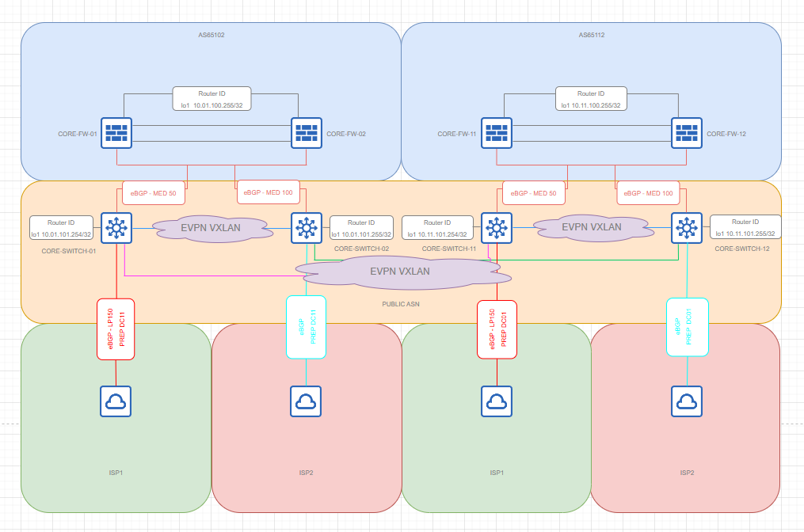804x532 pixels.
Task: Click EVPN VXLAN cloud between CORE-SWITCH-11 and CORE-SWITCH-12
Action: pos(591,227)
